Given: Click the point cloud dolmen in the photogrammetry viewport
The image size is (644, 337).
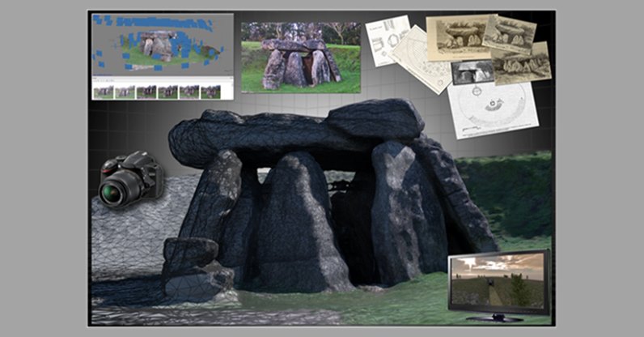Looking at the screenshot, I should (x=158, y=45).
